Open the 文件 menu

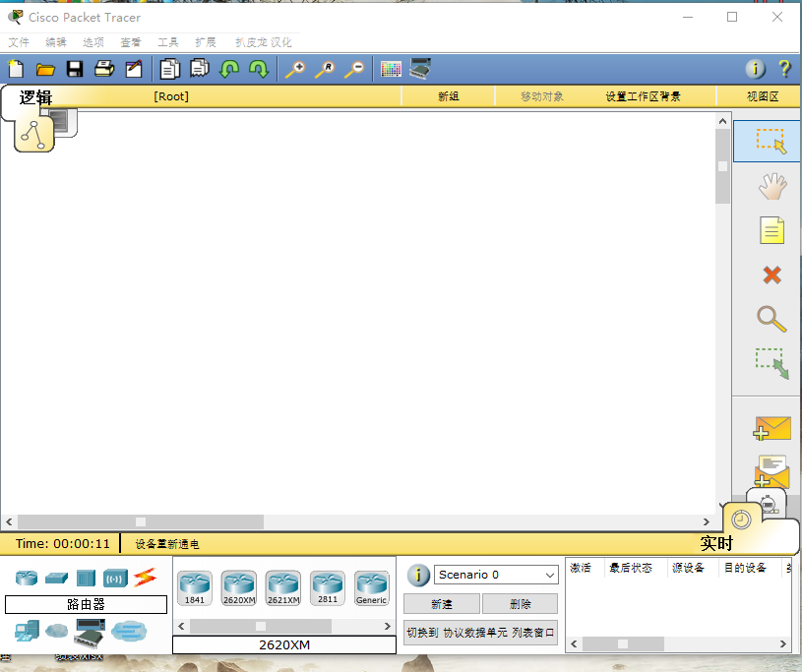click(19, 42)
